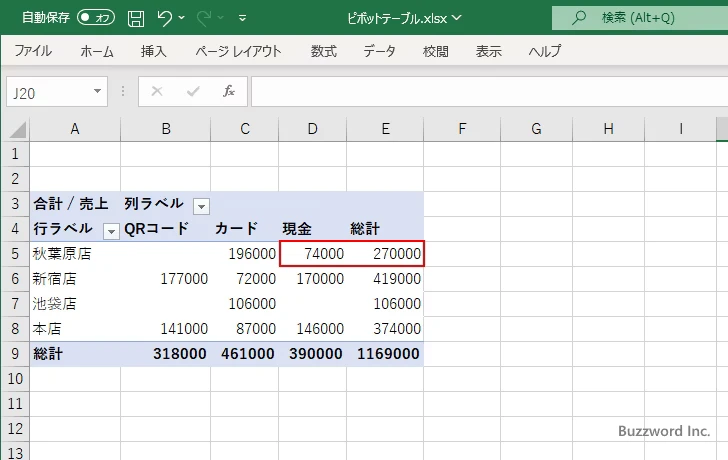Open the ヘルプ ribbon tab

pos(545,51)
